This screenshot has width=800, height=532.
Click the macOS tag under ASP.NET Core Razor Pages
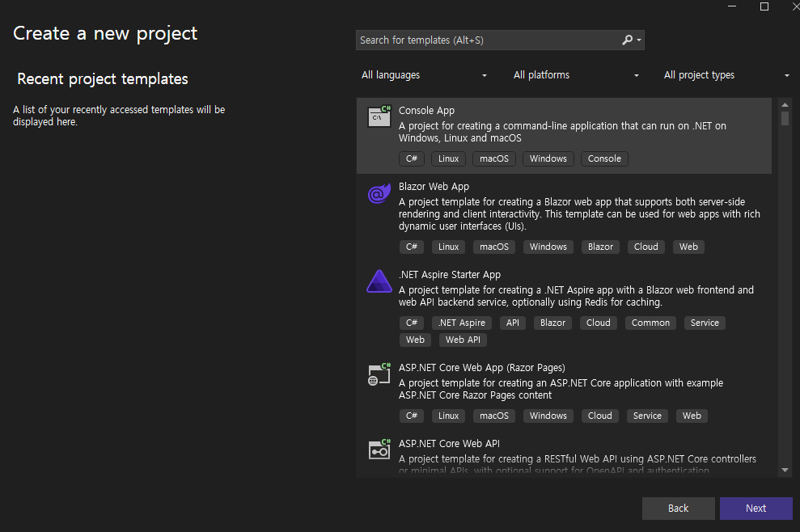(494, 416)
